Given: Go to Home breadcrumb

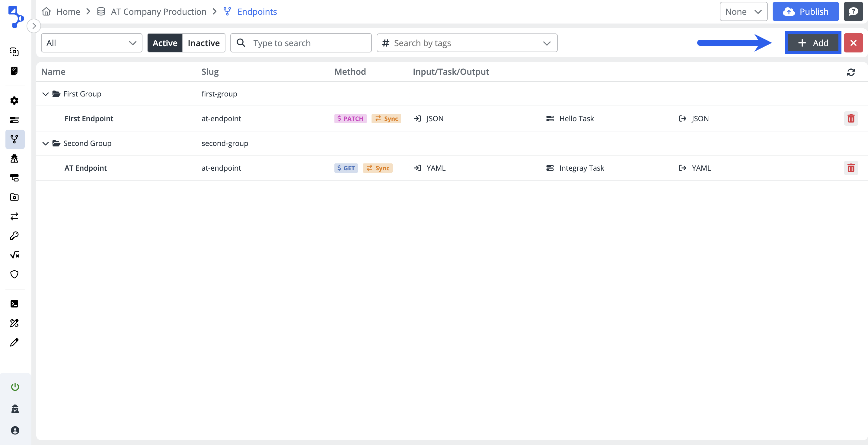Looking at the screenshot, I should 68,12.
